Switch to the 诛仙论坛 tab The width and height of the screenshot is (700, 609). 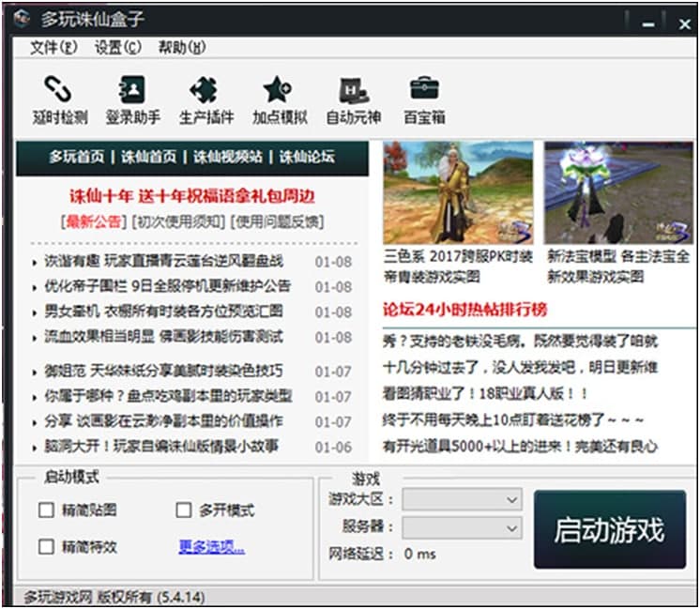click(x=307, y=158)
